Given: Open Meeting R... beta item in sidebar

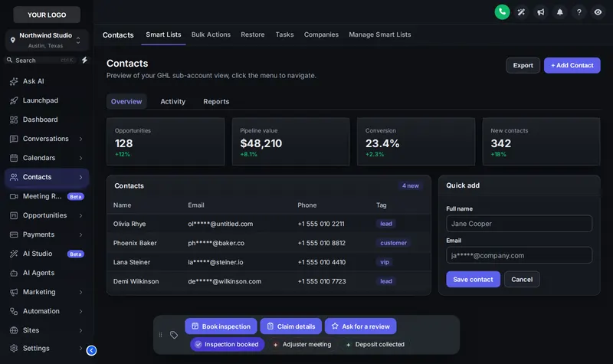Looking at the screenshot, I should click(47, 196).
